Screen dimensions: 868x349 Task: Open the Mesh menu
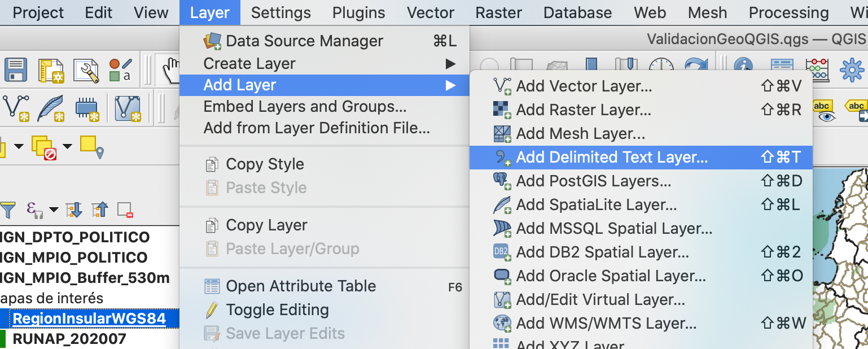click(x=707, y=12)
